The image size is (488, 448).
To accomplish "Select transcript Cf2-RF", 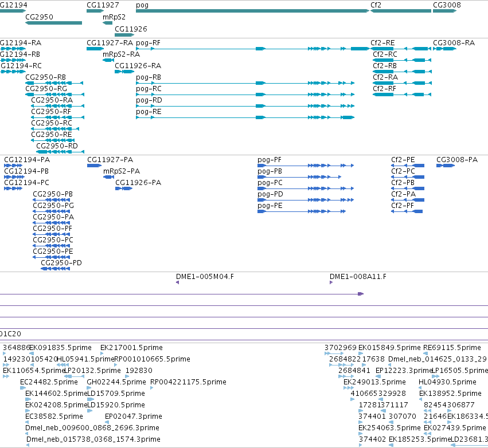I will coord(402,95).
